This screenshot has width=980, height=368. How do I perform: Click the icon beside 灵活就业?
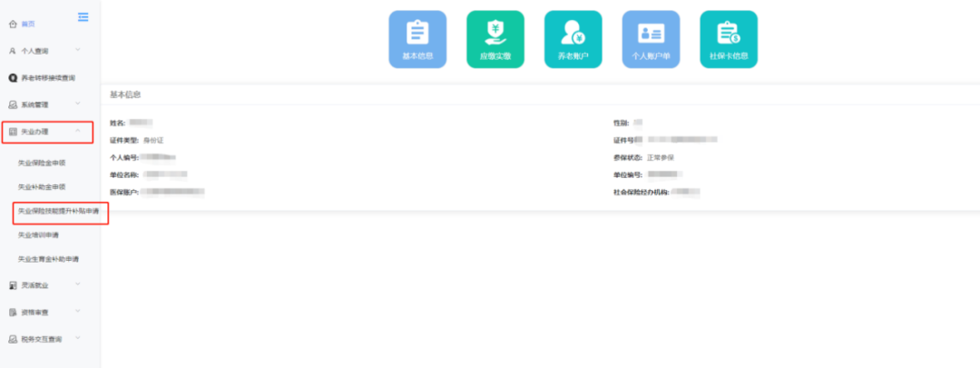(x=13, y=285)
